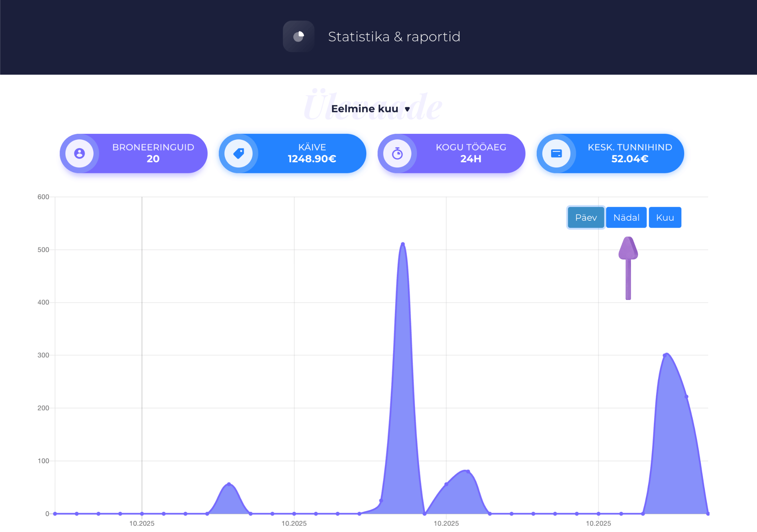
Task: Click the purple upward arrow pointer
Action: pyautogui.click(x=628, y=267)
